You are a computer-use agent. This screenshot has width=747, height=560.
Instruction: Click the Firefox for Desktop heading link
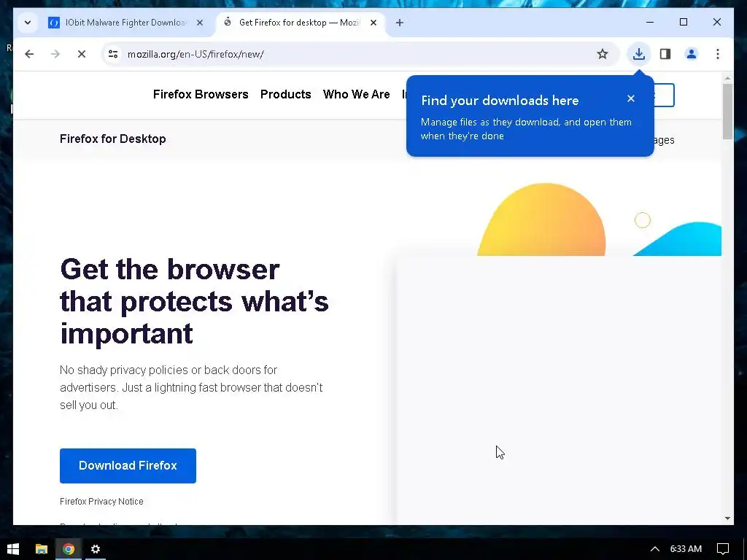[113, 139]
